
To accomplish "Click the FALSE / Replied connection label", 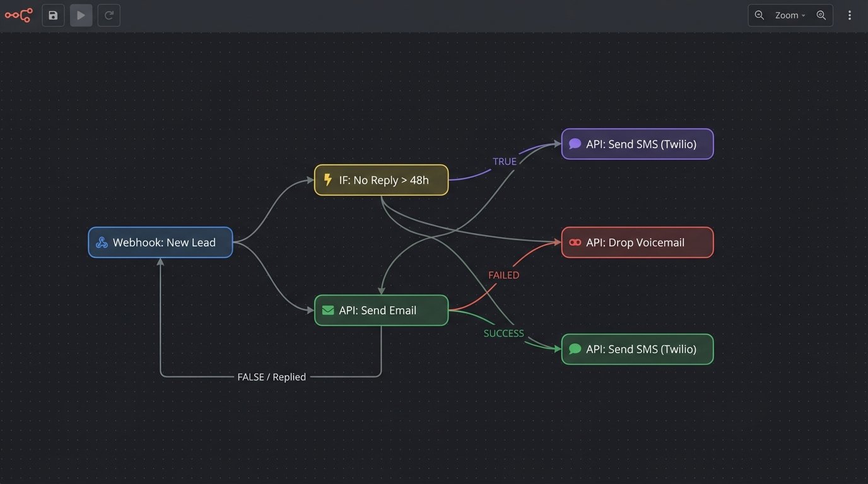I will click(x=271, y=376).
